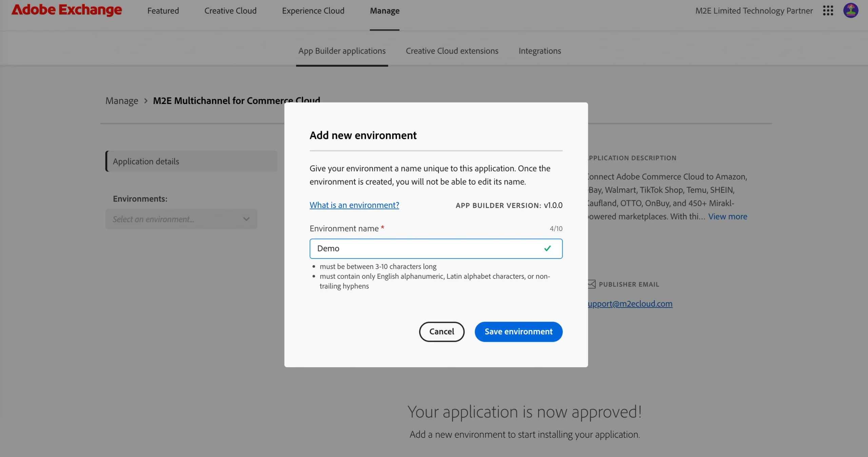Click the 'must contain only English alphanumeric' hint
Viewport: 868px width, 457px height.
[x=435, y=281]
